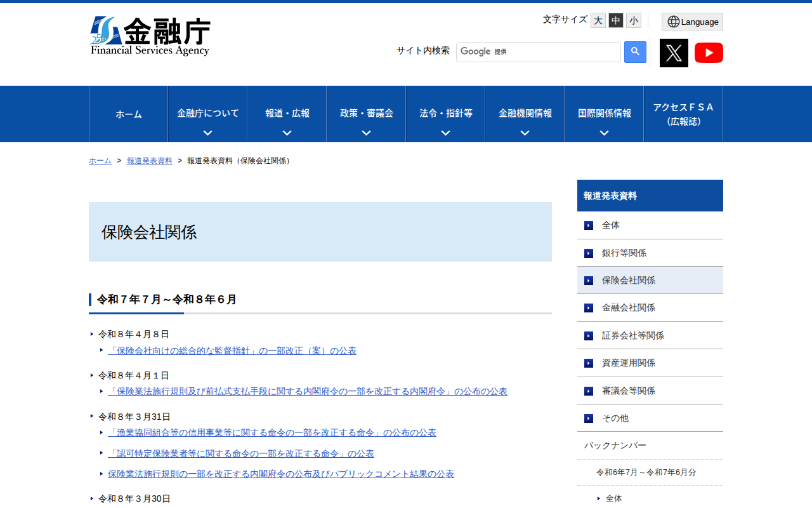
Task: Click arrow icon beside 銀行等関係
Action: (x=589, y=253)
